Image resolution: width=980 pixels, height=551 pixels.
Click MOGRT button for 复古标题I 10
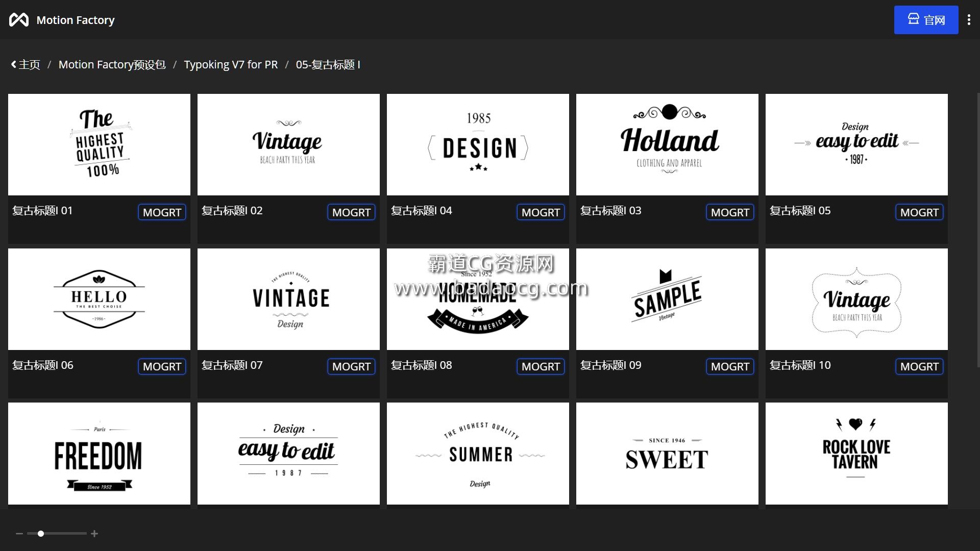tap(919, 366)
